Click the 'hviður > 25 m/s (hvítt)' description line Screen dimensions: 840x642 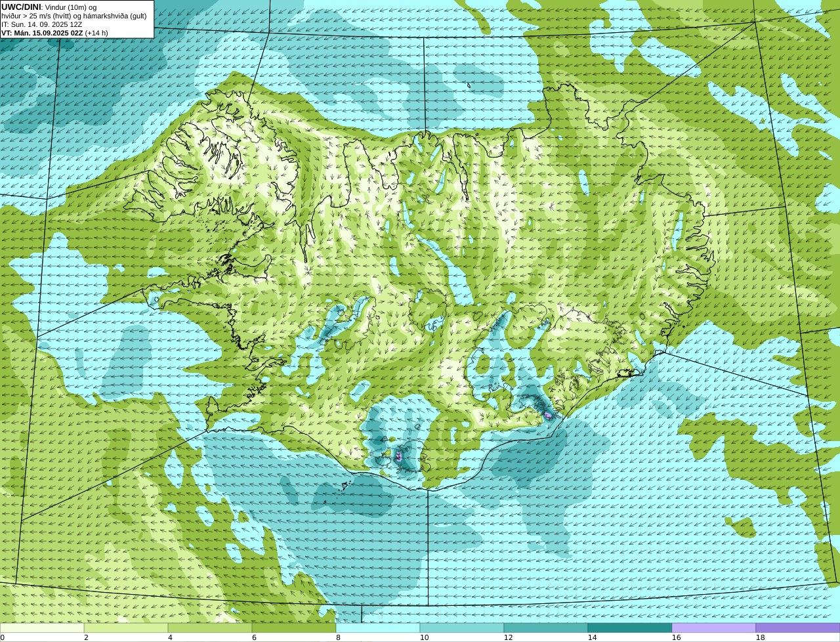tap(74, 16)
